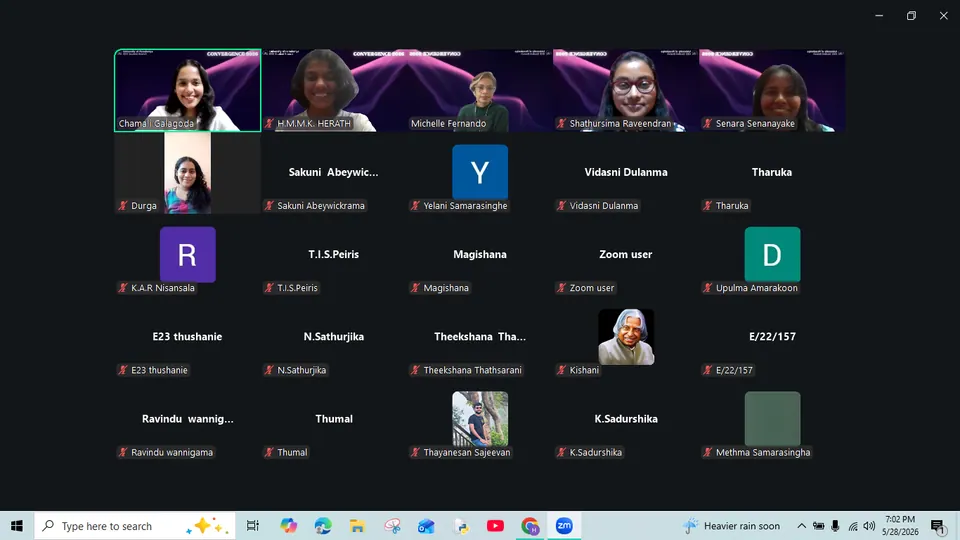
Task: Open the notification center icon
Action: click(x=937, y=526)
